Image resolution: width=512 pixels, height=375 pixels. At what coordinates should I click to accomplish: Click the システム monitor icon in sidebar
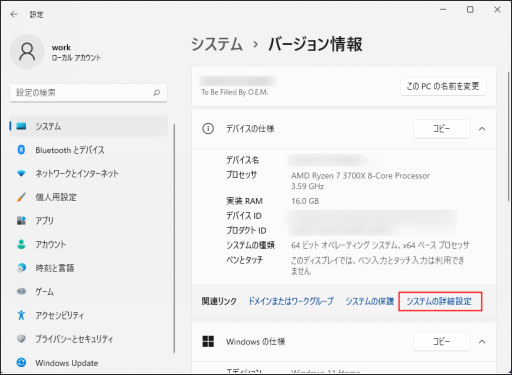click(21, 126)
